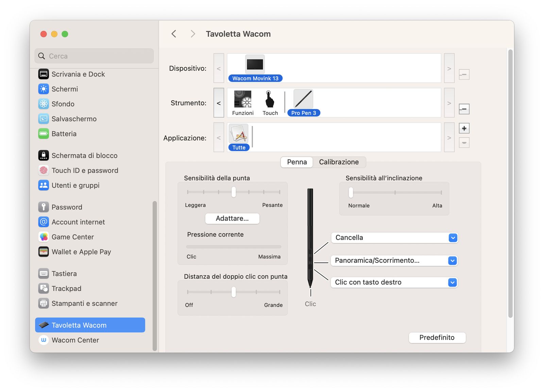Click the sidebar scrollbar

pos(155,275)
